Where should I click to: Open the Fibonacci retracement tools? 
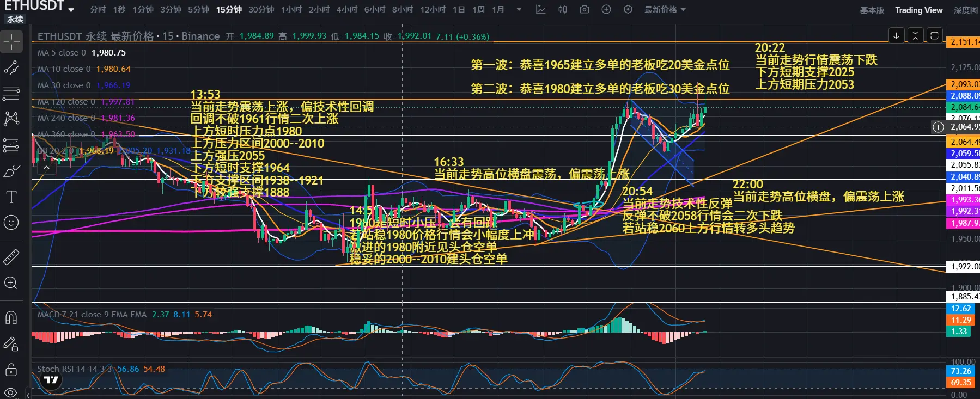tap(11, 93)
